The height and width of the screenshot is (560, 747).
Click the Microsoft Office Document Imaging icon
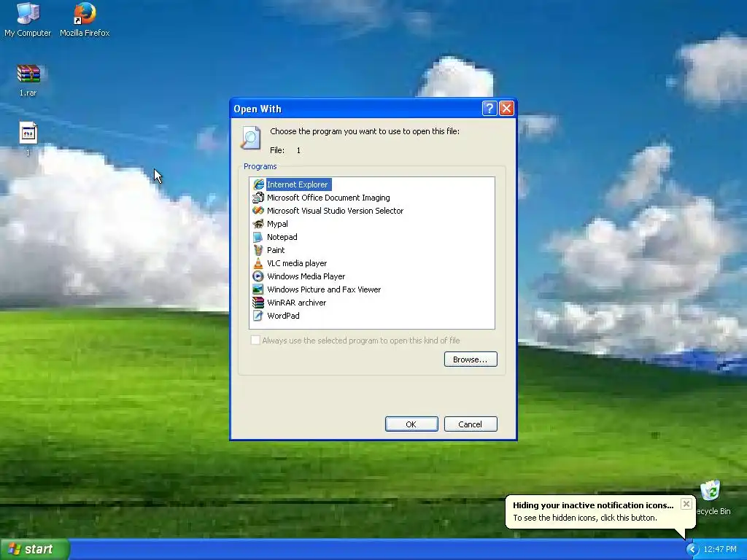click(x=258, y=198)
